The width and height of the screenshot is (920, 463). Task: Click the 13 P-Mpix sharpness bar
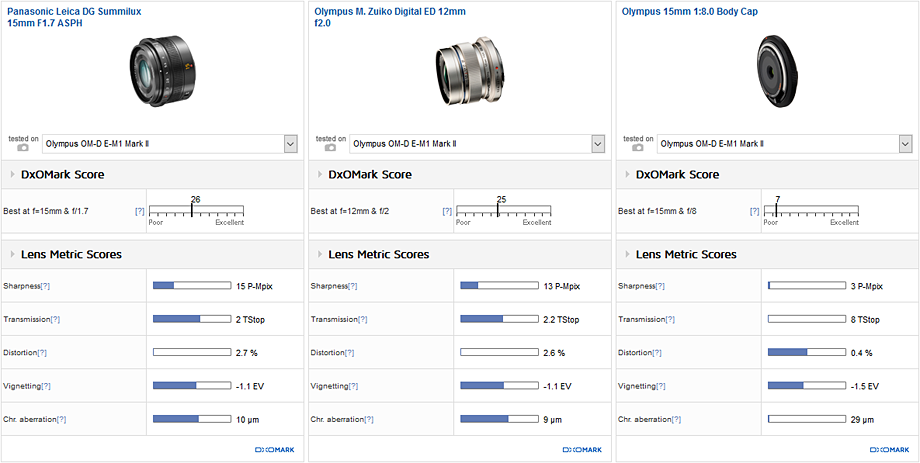[x=499, y=286]
